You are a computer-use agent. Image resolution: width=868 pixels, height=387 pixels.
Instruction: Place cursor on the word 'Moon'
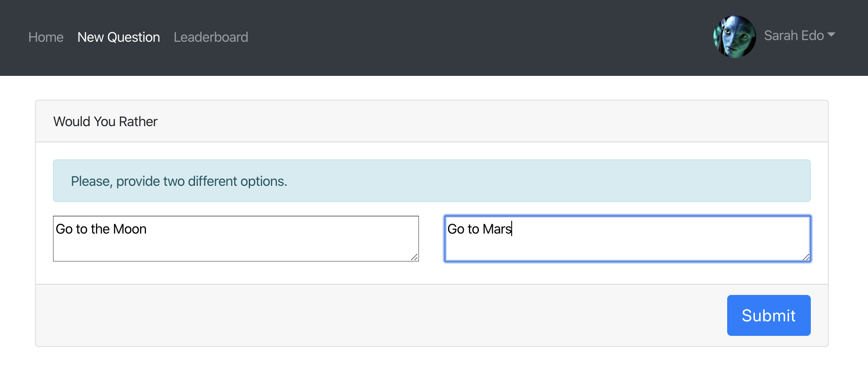point(130,229)
